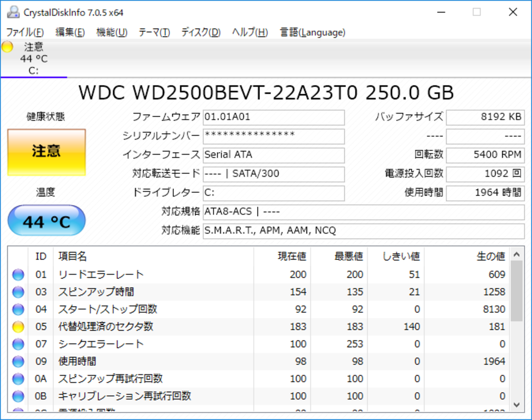Click the power on hours field showing 1964 時間
532x420 pixels.
[485, 193]
